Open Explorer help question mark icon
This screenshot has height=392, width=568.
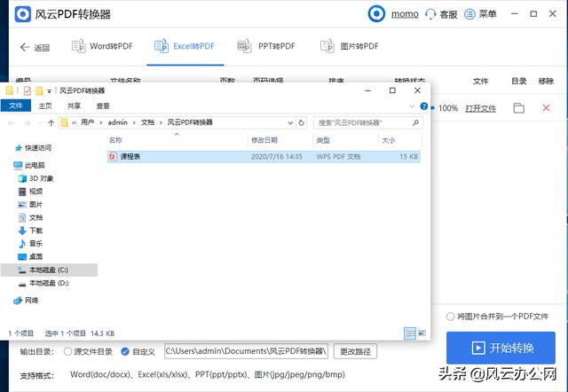point(423,106)
